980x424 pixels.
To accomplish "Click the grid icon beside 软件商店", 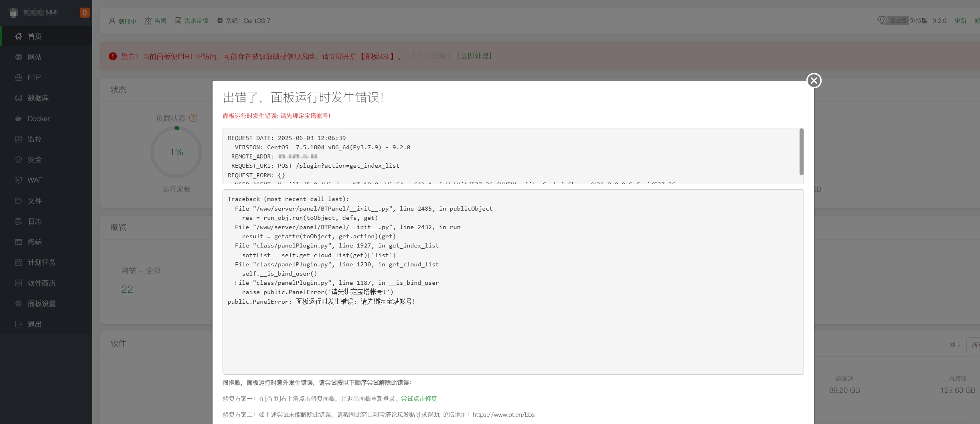I will (18, 283).
